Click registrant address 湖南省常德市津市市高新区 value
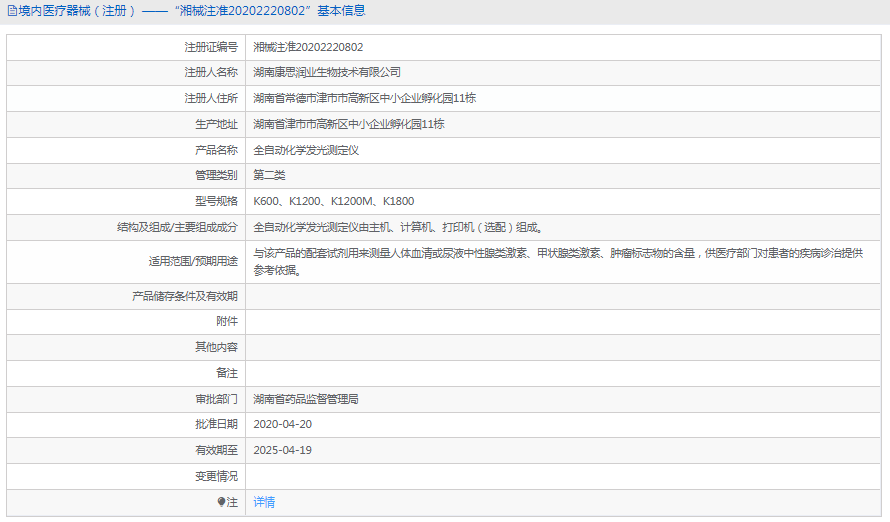This screenshot has width=890, height=522. click(x=364, y=98)
